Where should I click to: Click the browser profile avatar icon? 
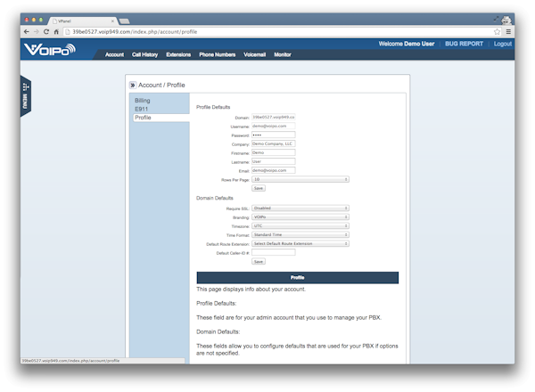tap(506, 20)
